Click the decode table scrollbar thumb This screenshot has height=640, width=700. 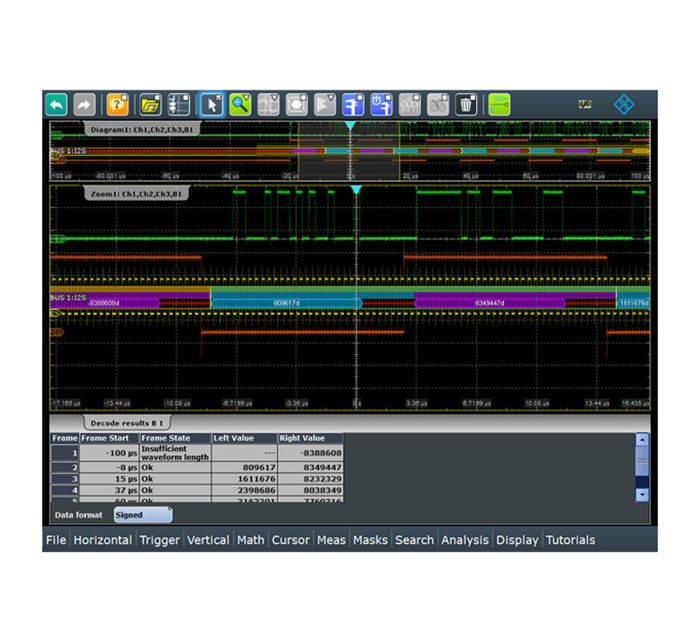[642, 461]
